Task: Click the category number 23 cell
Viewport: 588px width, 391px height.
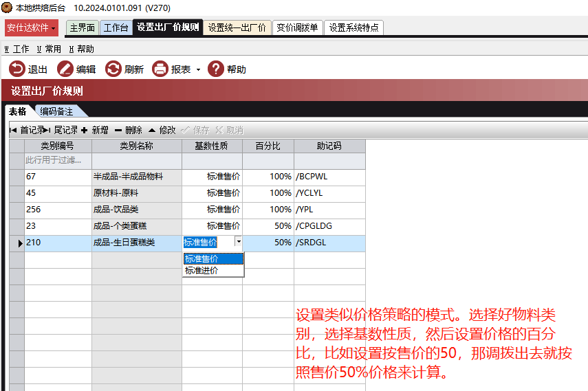Action: click(x=58, y=226)
